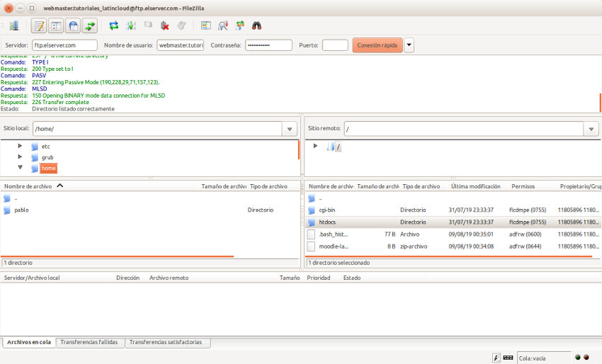The image size is (602, 364).
Task: Reconnect to last server icon
Action: (181, 25)
